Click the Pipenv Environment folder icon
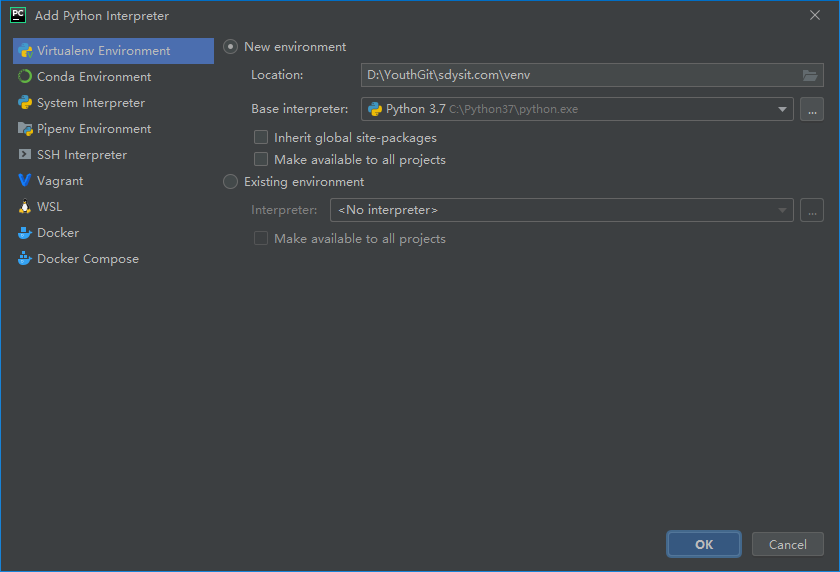 tap(25, 129)
